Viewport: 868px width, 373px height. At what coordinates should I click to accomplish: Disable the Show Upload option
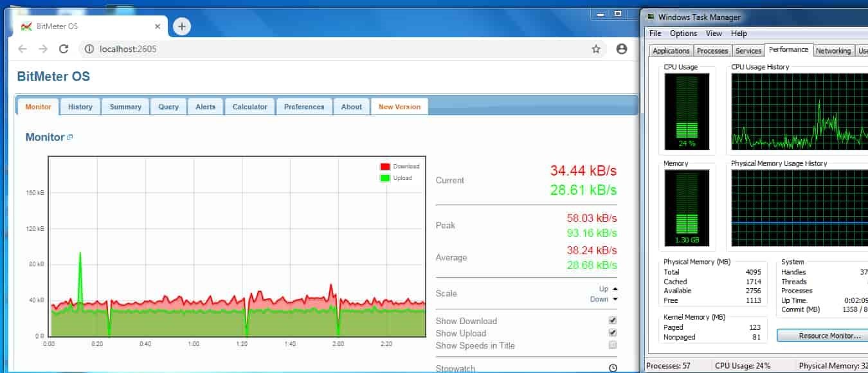(611, 332)
